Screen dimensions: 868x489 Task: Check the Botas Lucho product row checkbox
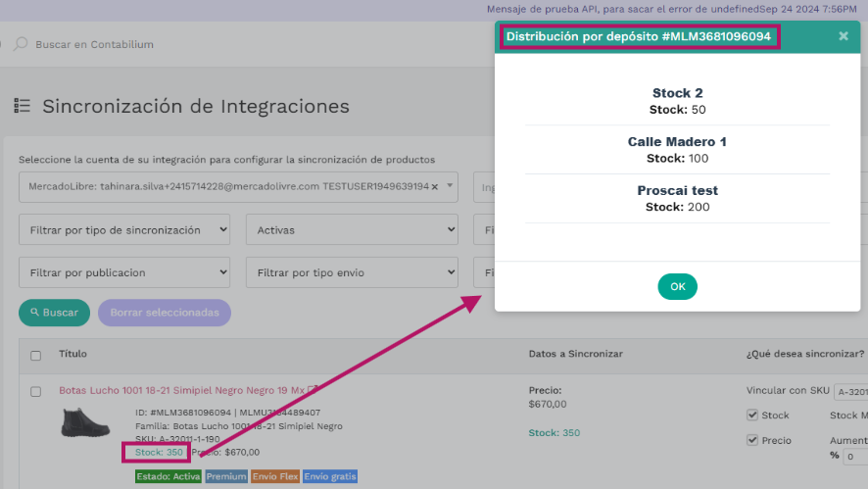(36, 391)
